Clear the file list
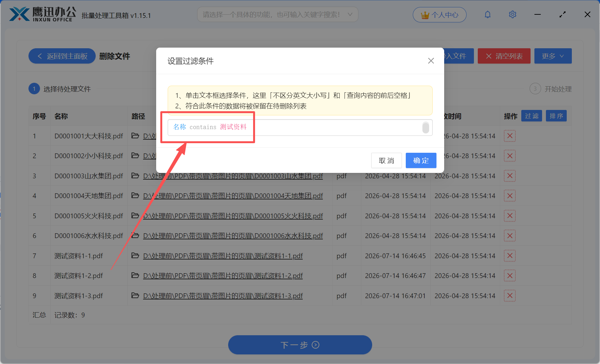 [x=504, y=56]
